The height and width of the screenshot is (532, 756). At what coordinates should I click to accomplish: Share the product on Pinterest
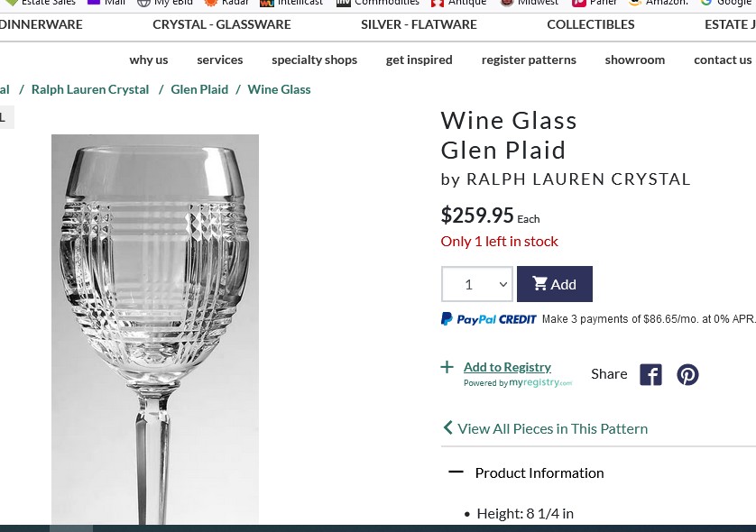click(x=687, y=374)
